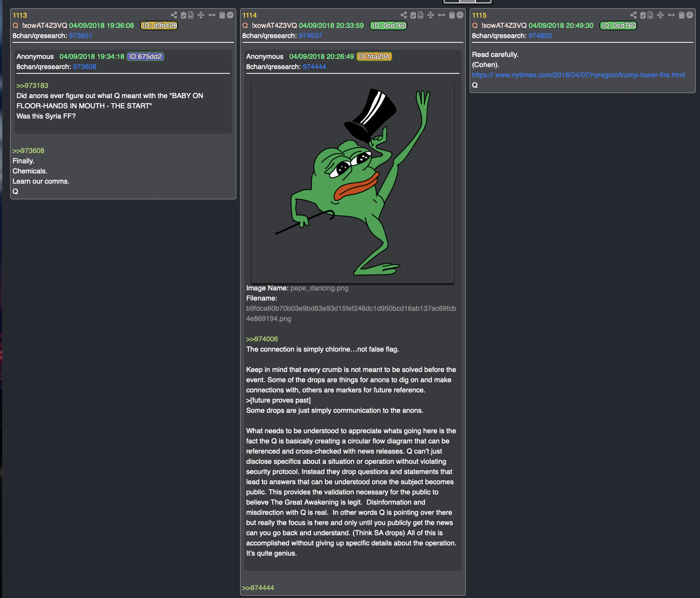This screenshot has width=700, height=598.
Task: Click the yellow ID: d9b428 badge
Action: tap(159, 26)
